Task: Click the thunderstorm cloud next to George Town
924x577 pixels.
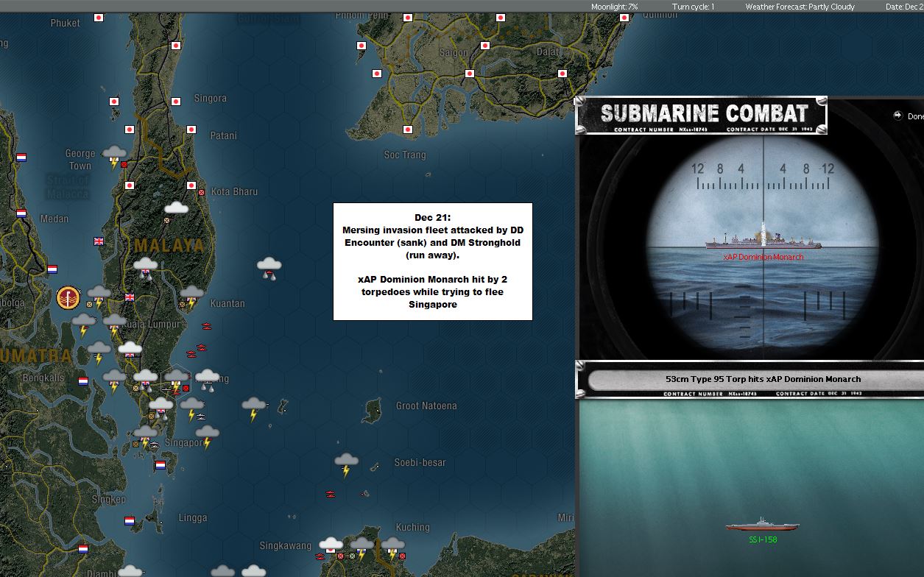Action: (x=114, y=156)
